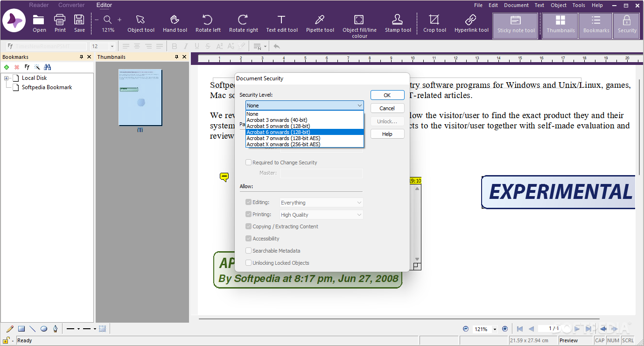Choose Acrobat 5 onwards (128-bit)
The width and height of the screenshot is (644, 346).
click(304, 126)
